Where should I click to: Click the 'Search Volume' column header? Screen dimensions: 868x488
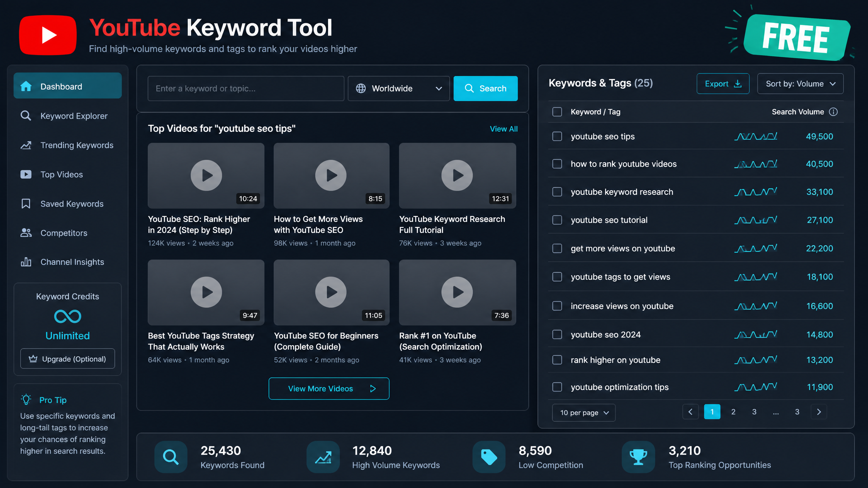coord(798,112)
